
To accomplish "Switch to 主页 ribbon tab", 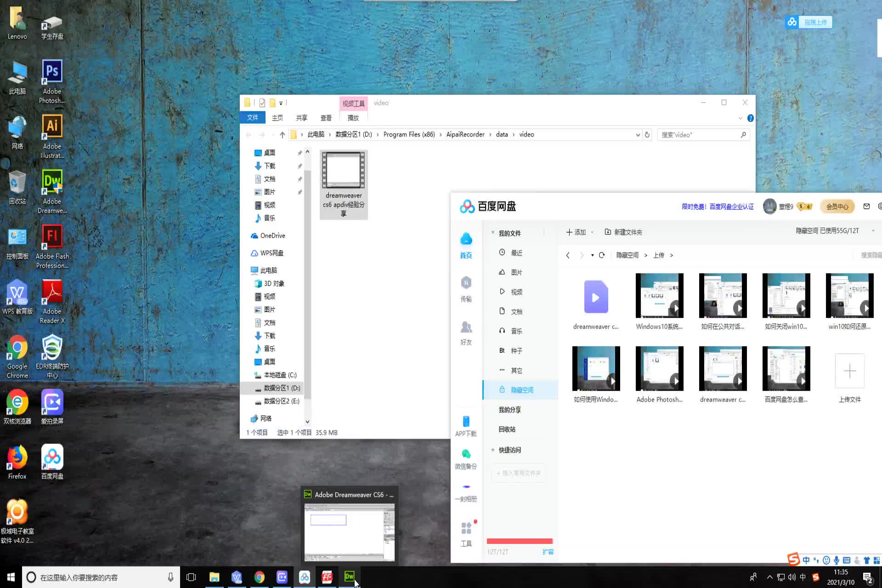I will coord(277,118).
